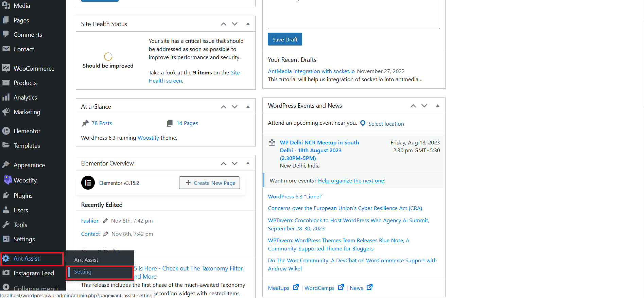Open the Fashion recently edited link
Screen dimensions: 644x298
pos(90,221)
